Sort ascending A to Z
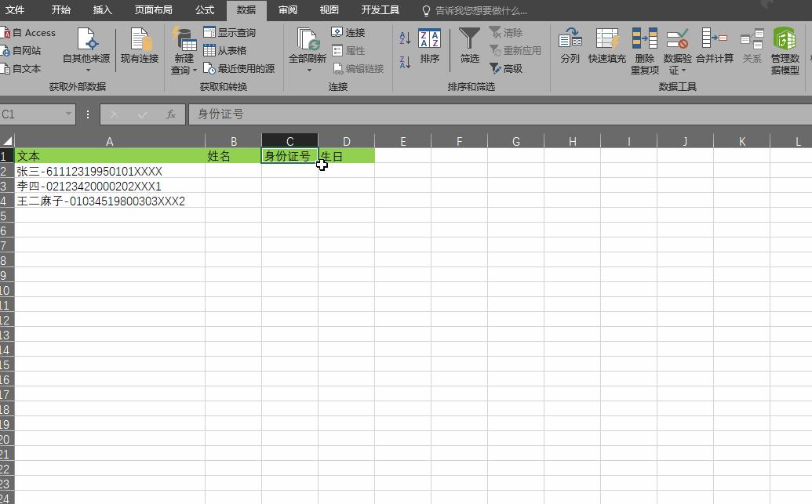The width and height of the screenshot is (812, 504). pos(405,38)
